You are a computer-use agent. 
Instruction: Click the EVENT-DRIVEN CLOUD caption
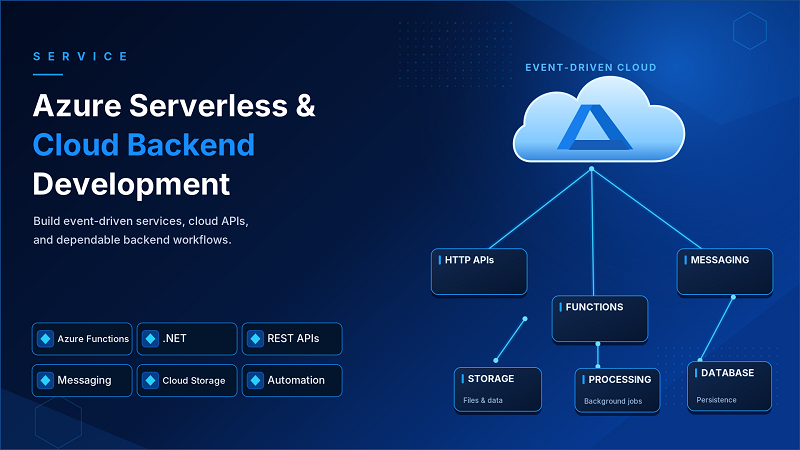(591, 67)
